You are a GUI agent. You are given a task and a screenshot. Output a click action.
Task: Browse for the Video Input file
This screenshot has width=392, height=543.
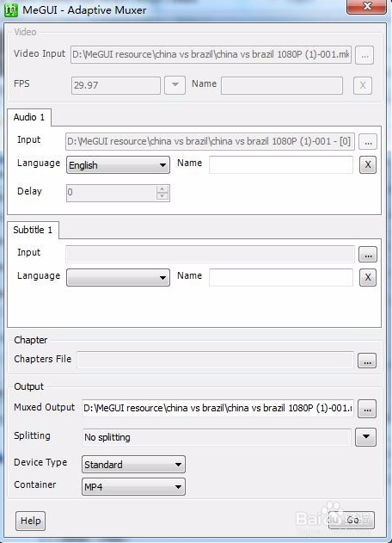(364, 55)
